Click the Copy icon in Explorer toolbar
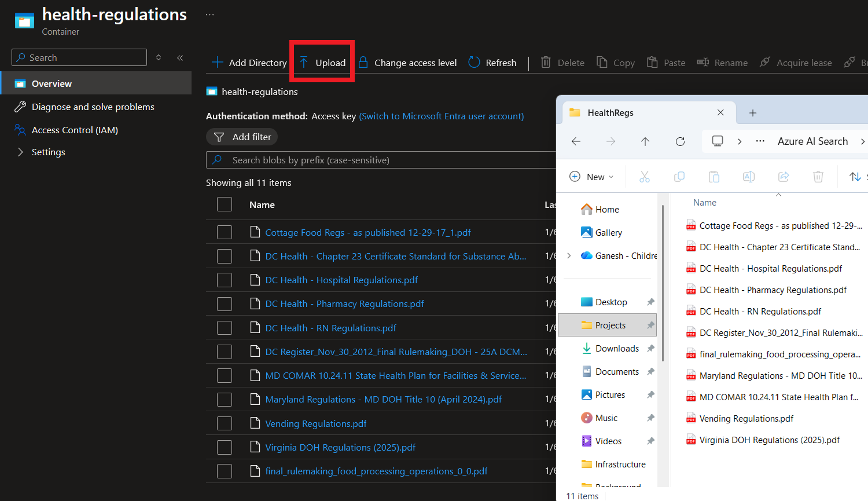Screen dimensions: 868x501 click(679, 177)
